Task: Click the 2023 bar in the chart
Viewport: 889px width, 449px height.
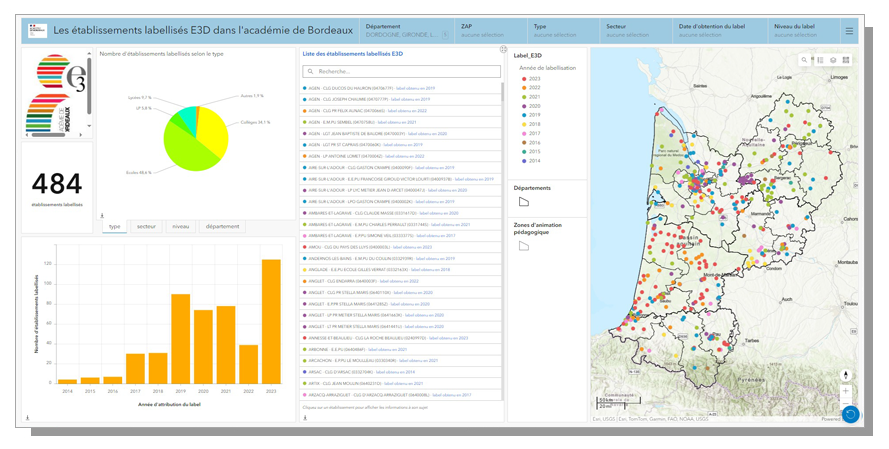Action: [271, 322]
